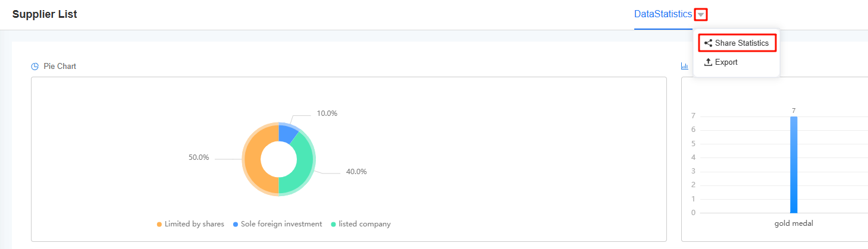Click the Pie Chart panel title
Image resolution: width=868 pixels, height=249 pixels.
pyautogui.click(x=59, y=67)
